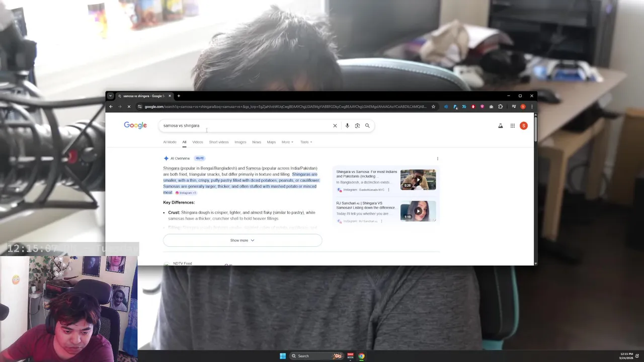Open the site info icon in address bar
The image size is (644, 362).
coord(140,107)
